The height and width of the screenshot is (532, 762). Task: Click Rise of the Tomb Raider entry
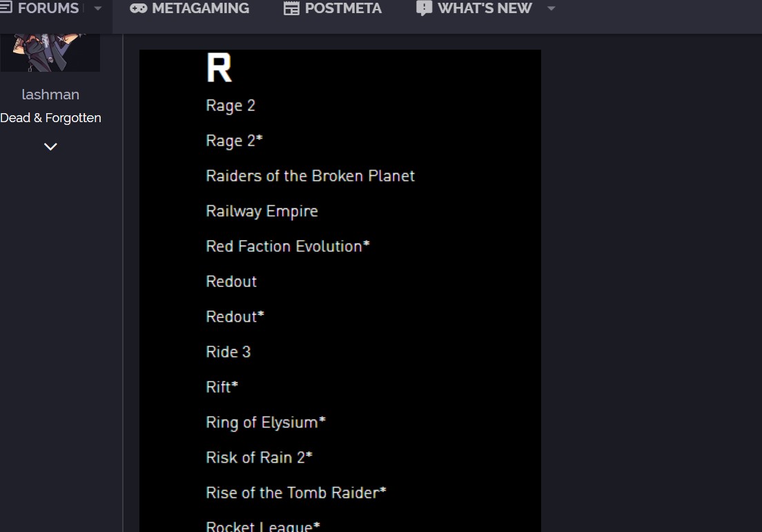295,493
